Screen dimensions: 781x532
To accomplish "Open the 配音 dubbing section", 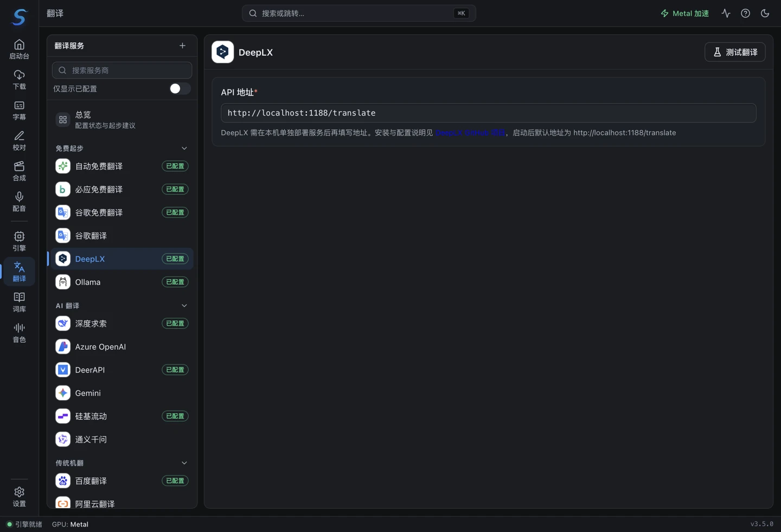I will coord(20,201).
